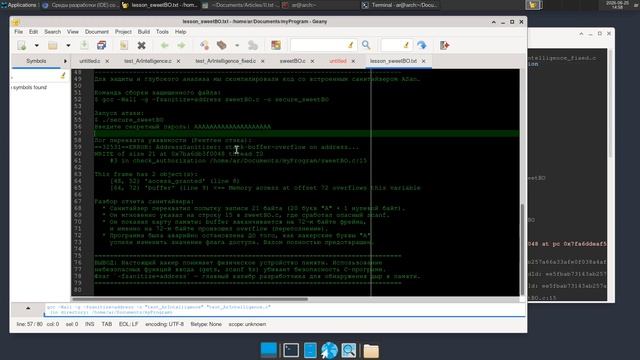Image resolution: width=640 pixels, height=360 pixels.
Task: Navigate back with the left green arrow
Action: click(164, 45)
